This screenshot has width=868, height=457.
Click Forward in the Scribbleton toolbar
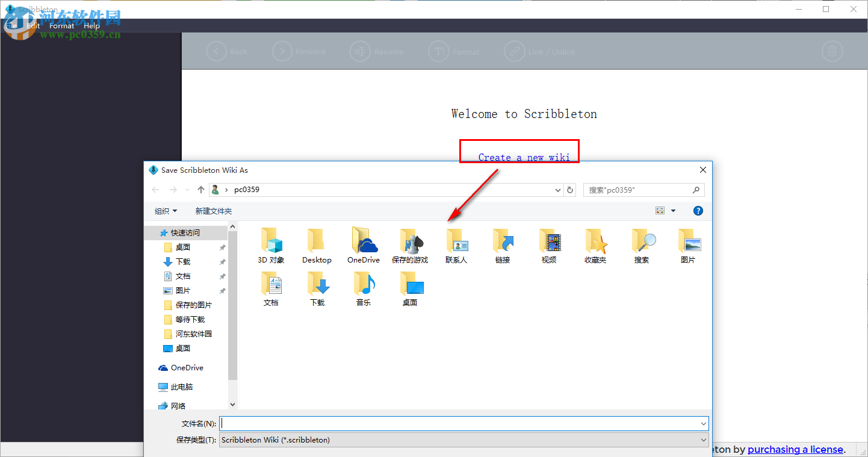(299, 52)
